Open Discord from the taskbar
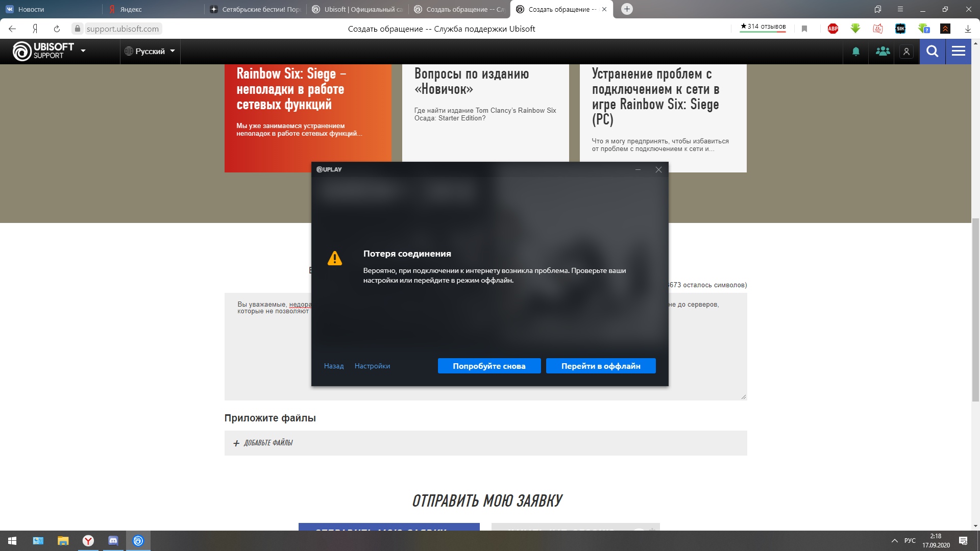The height and width of the screenshot is (551, 980). point(113,541)
